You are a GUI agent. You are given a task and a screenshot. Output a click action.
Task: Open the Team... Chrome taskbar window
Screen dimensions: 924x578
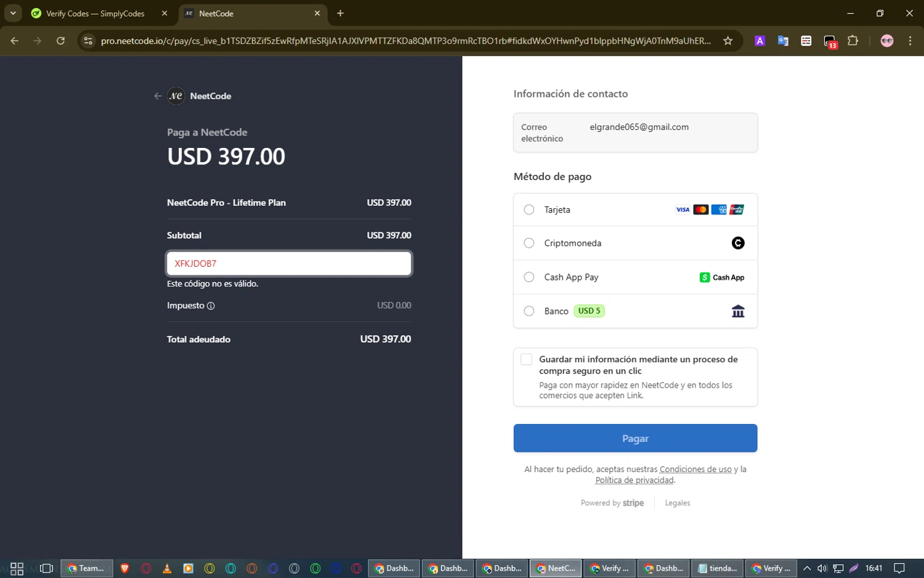pos(87,568)
